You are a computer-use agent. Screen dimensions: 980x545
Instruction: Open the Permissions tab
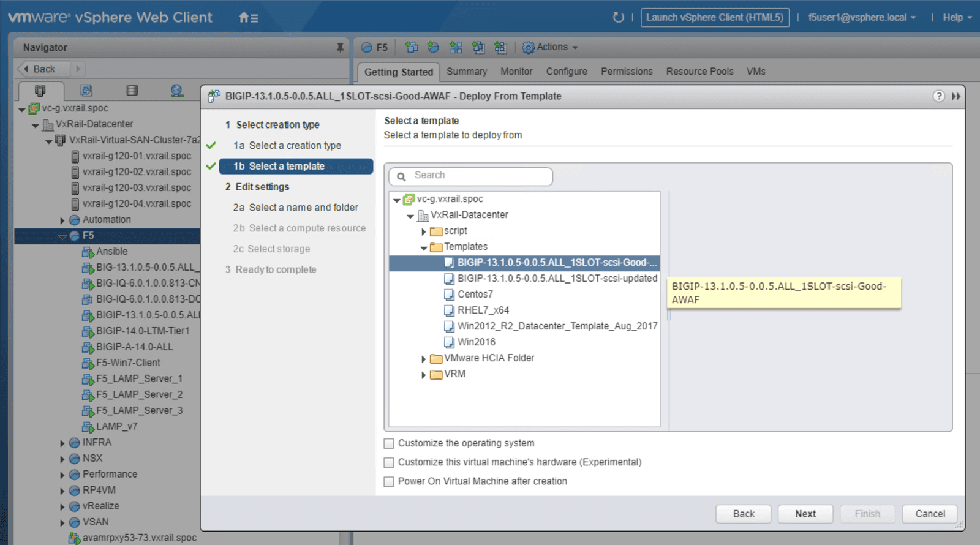[x=626, y=72]
